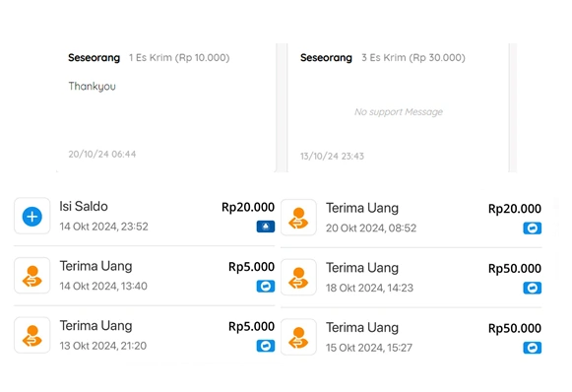Click the Thankyou support message
Screen dimensions: 572x392
pos(92,87)
